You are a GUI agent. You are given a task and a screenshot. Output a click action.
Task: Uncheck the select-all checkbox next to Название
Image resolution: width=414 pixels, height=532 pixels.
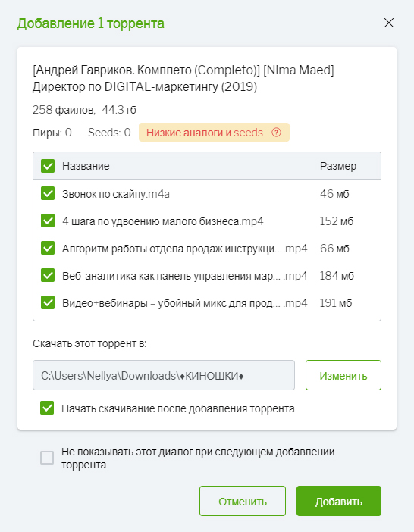tap(48, 166)
